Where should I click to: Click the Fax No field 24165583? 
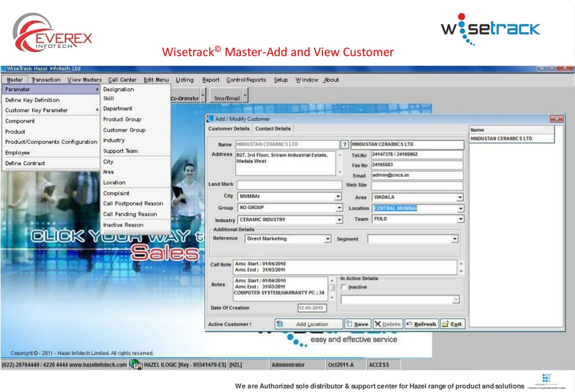click(417, 165)
